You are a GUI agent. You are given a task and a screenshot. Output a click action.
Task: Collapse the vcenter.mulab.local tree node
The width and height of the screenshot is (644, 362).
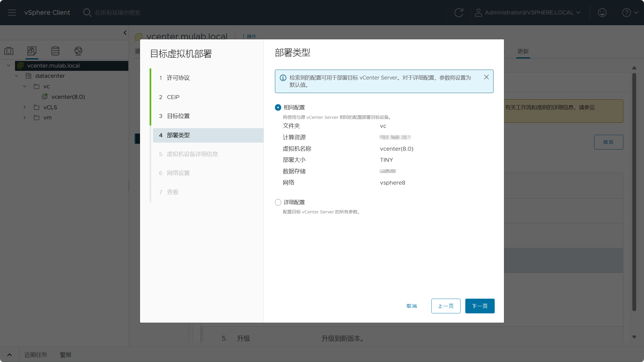click(9, 65)
